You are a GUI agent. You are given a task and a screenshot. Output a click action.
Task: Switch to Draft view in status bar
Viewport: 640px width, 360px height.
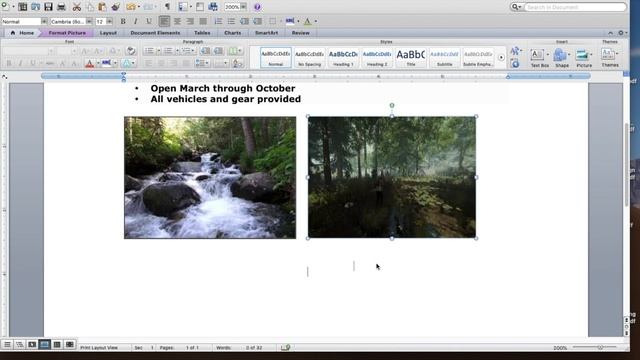click(x=7, y=345)
